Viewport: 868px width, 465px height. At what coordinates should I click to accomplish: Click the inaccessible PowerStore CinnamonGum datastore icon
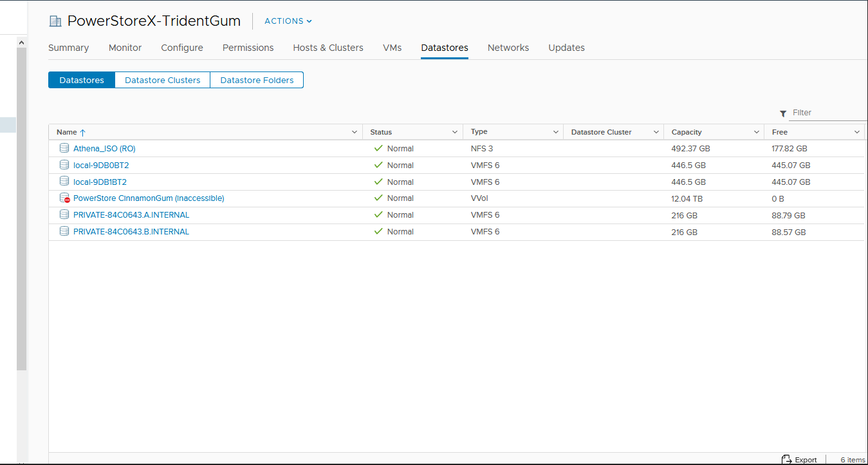click(x=64, y=198)
